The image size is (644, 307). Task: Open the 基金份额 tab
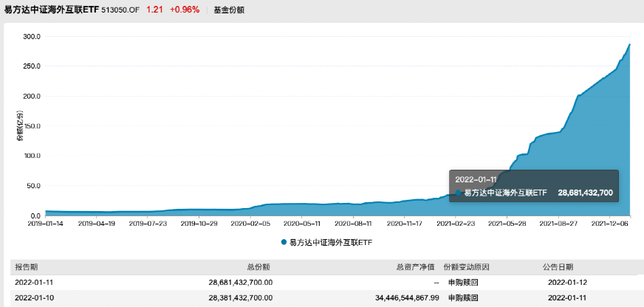click(x=229, y=10)
